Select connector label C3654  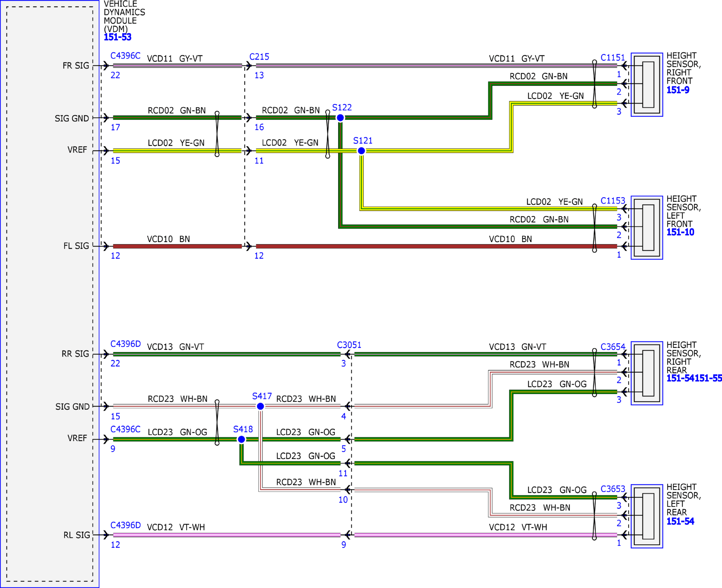click(613, 347)
